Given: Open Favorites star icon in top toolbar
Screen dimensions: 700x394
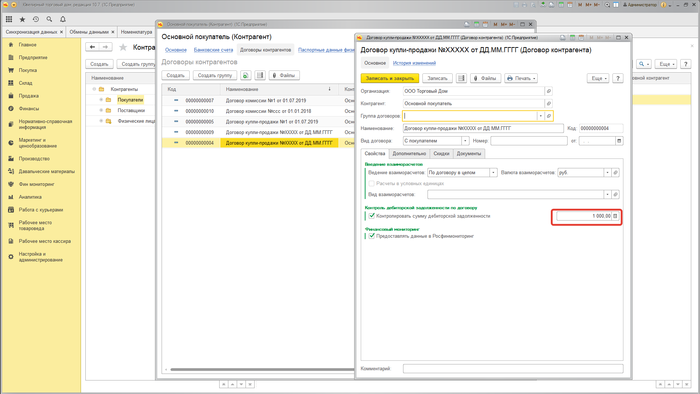Looking at the screenshot, I should (x=22, y=19).
